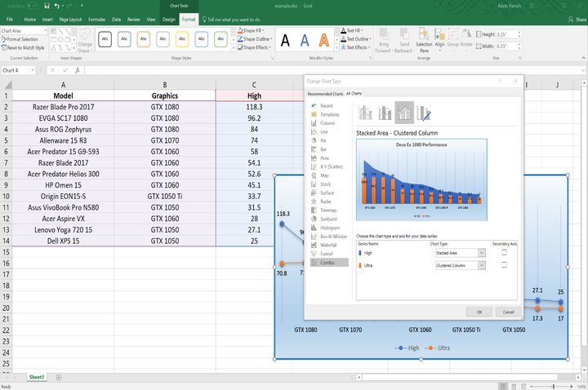The image size is (588, 390).
Task: Open the Design tab under Chart Tools
Action: tap(169, 20)
